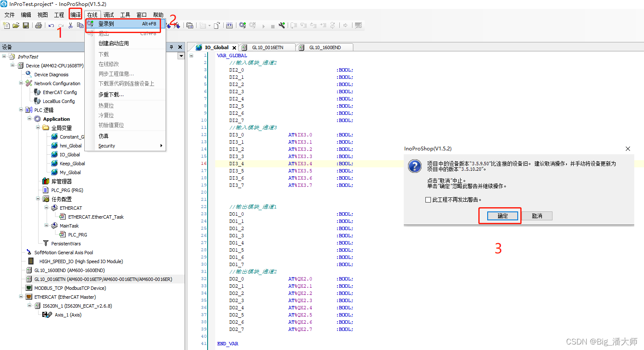Click the 库管理器 books icon
The width and height of the screenshot is (644, 350).
coord(46,181)
